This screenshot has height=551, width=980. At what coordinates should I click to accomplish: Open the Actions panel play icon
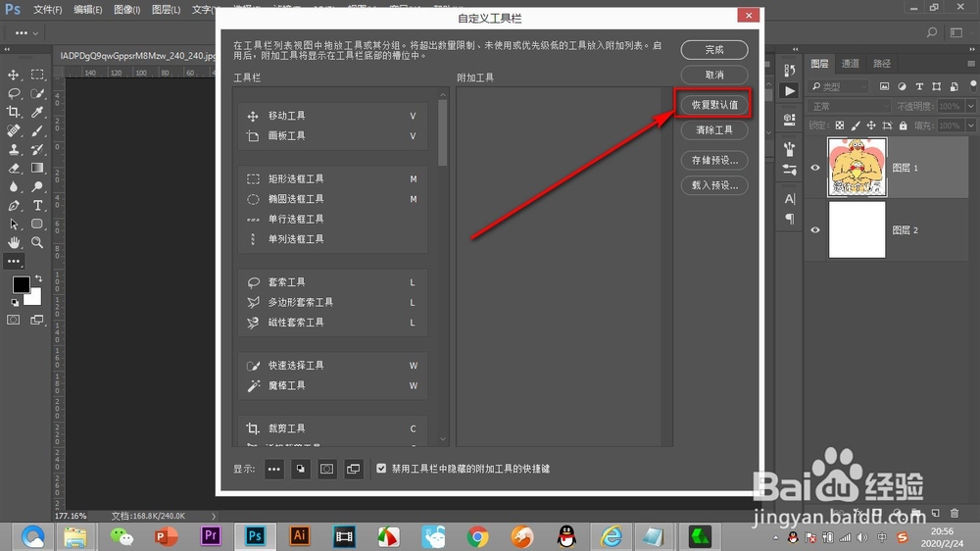[x=789, y=91]
